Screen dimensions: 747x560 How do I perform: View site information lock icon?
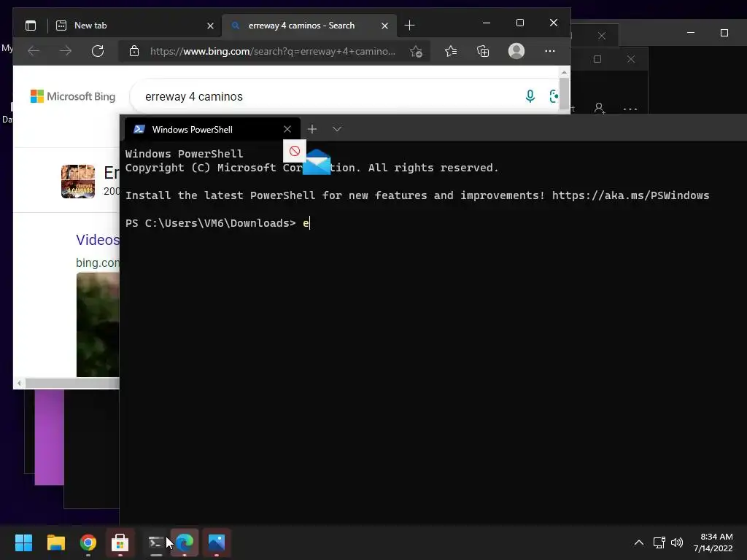pyautogui.click(x=134, y=51)
